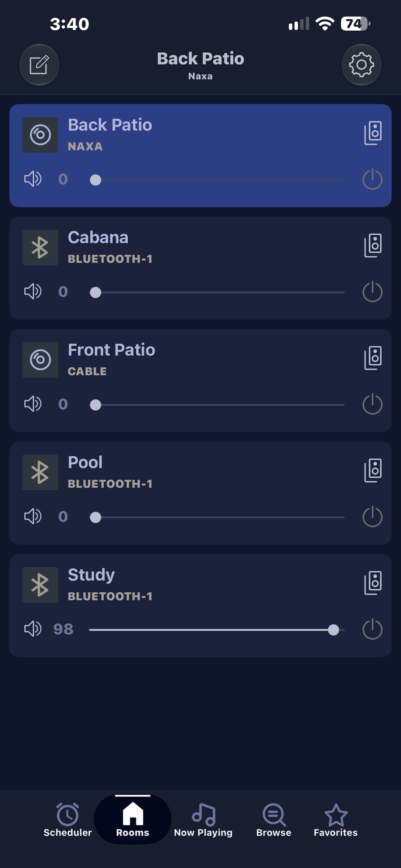Toggle power for the Back Patio room

tap(372, 179)
